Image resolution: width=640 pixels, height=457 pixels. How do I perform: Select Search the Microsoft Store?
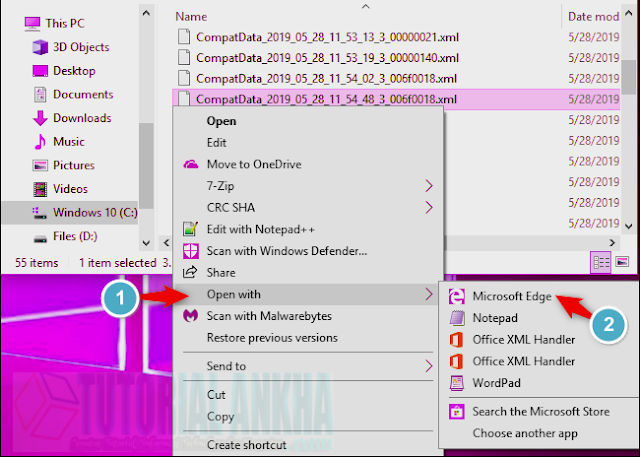coord(541,412)
